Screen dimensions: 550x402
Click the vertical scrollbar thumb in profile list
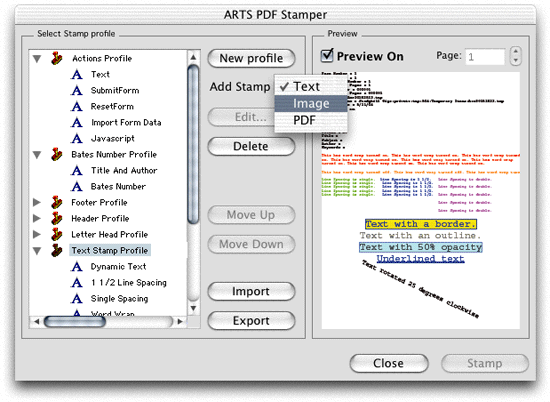tap(193, 144)
